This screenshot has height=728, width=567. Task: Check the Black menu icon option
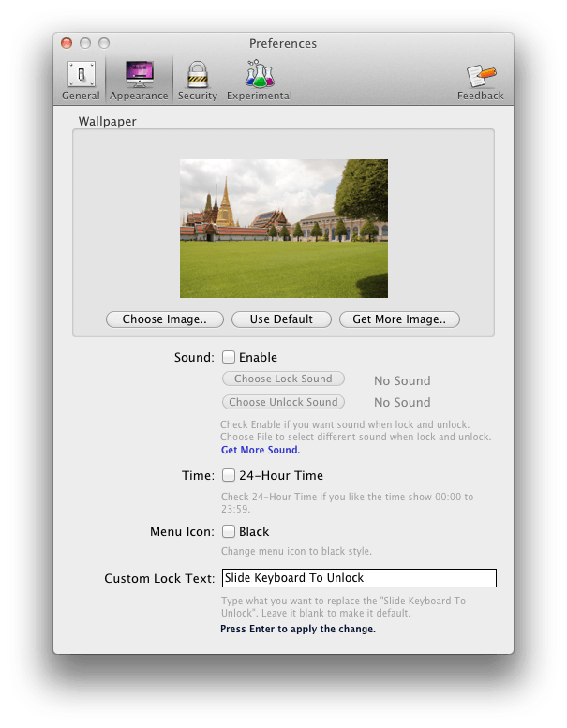coord(229,531)
